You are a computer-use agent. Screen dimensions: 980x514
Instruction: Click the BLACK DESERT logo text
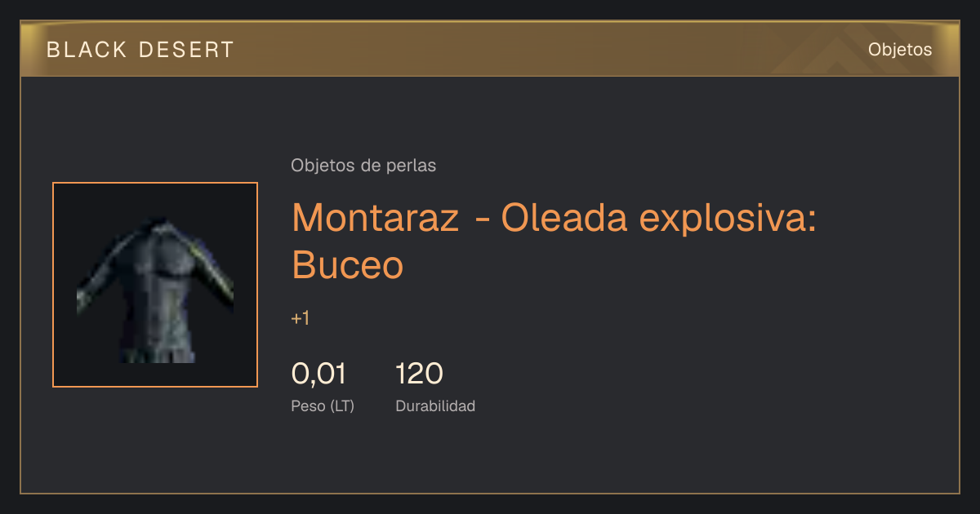click(140, 50)
